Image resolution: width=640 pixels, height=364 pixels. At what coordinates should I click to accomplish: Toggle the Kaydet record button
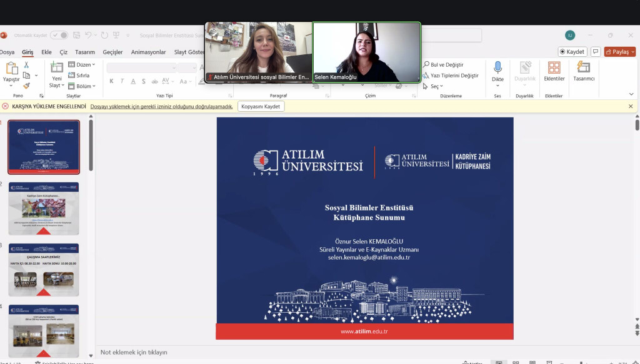click(x=572, y=52)
